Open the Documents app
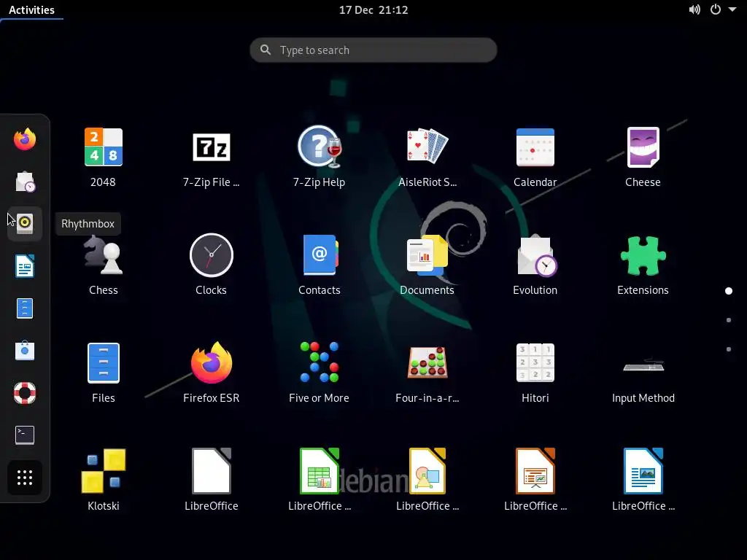The height and width of the screenshot is (560, 747). [427, 255]
